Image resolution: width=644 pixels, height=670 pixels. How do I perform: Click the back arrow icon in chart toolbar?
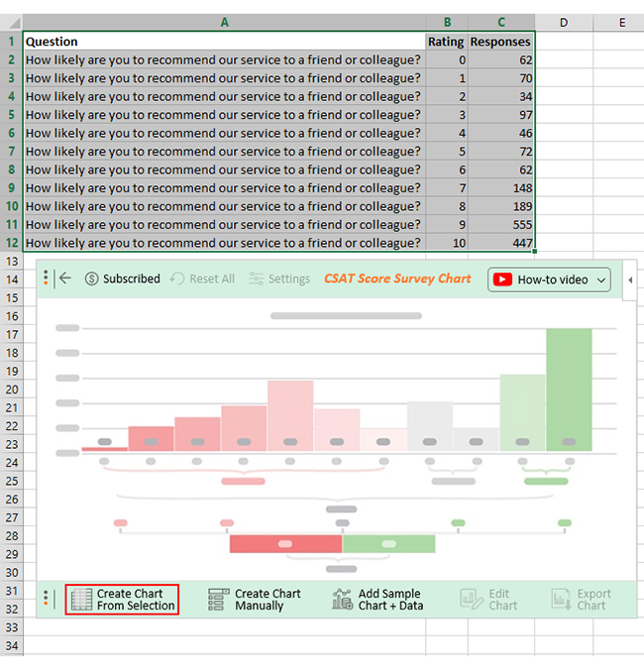point(65,279)
